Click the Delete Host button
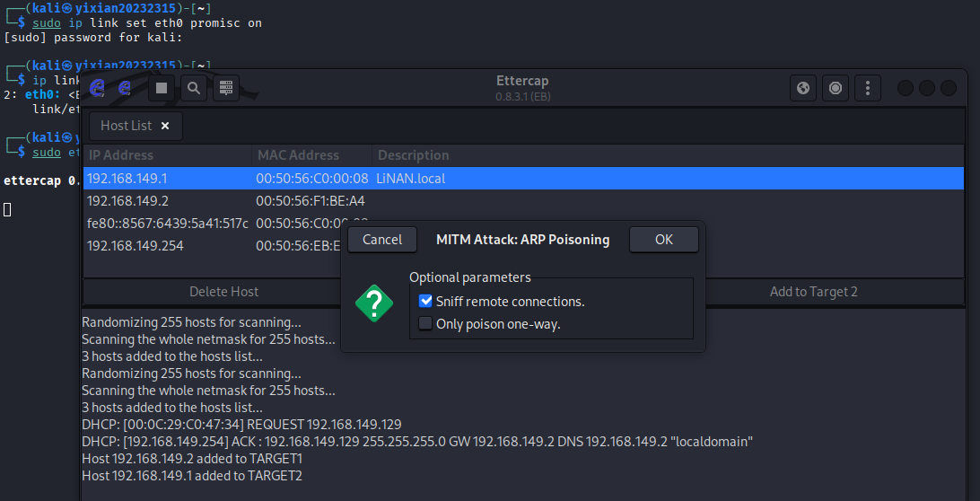This screenshot has height=501, width=980. pyautogui.click(x=223, y=291)
